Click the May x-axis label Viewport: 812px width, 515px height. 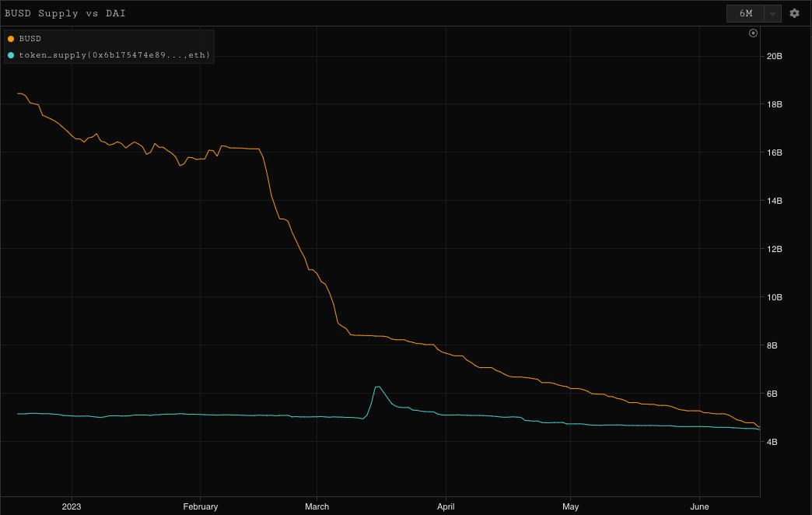click(x=570, y=506)
